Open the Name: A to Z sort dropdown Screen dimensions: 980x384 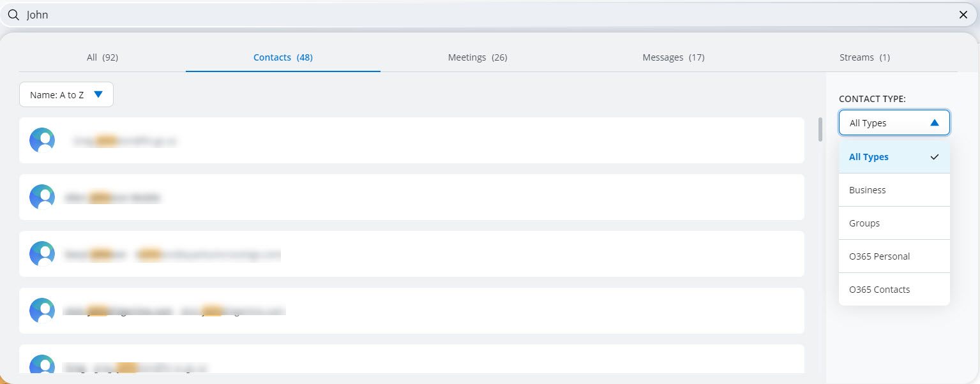point(66,94)
